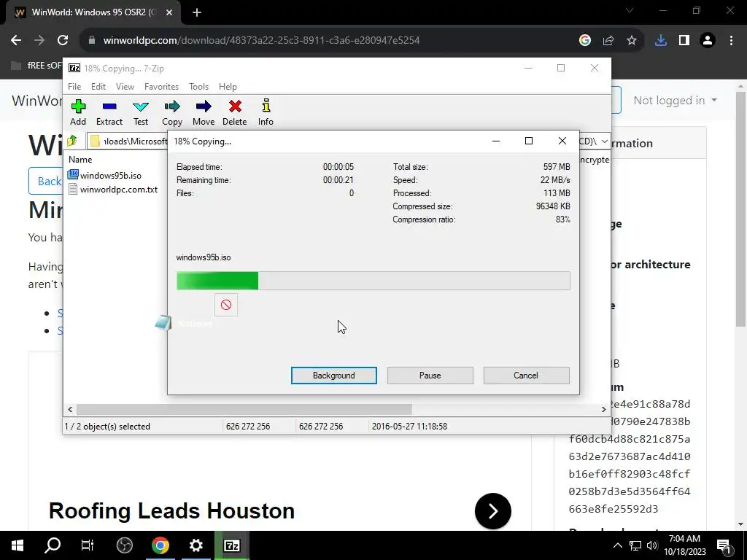Click the Test toolbar icon
Screen dimensions: 747x560
(x=141, y=112)
